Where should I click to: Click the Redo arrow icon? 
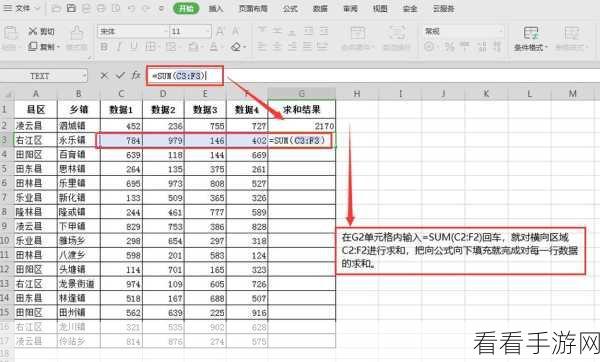pos(146,8)
